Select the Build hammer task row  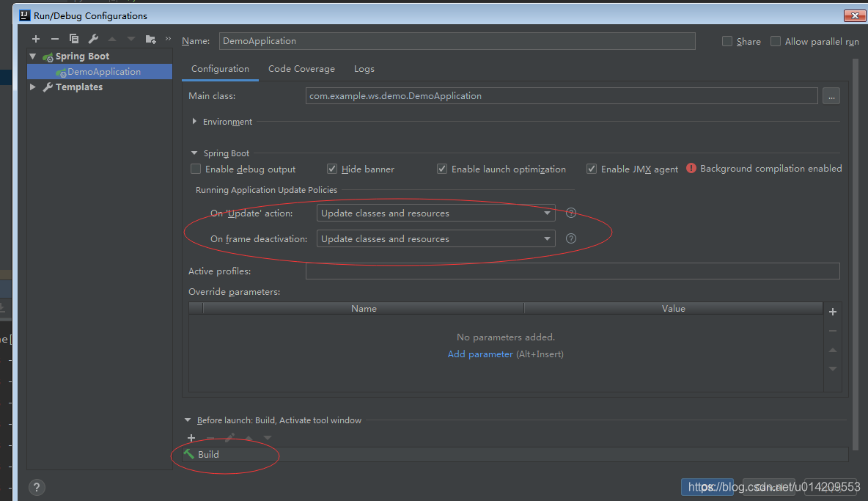tap(515, 455)
